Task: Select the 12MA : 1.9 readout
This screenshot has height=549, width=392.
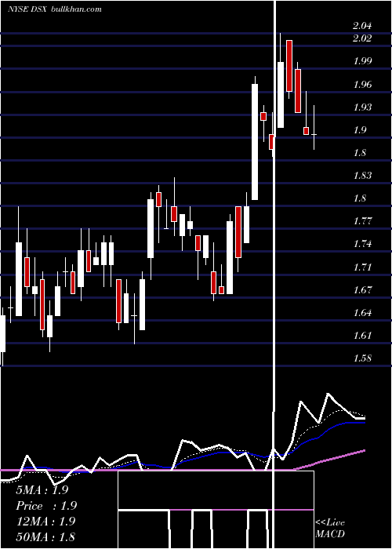Action: [x=45, y=522]
